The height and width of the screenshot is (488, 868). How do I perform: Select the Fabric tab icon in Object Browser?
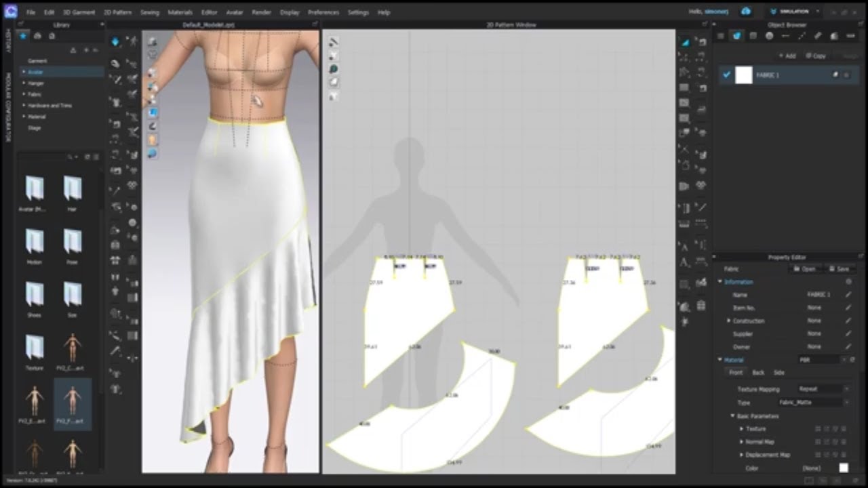click(x=736, y=36)
